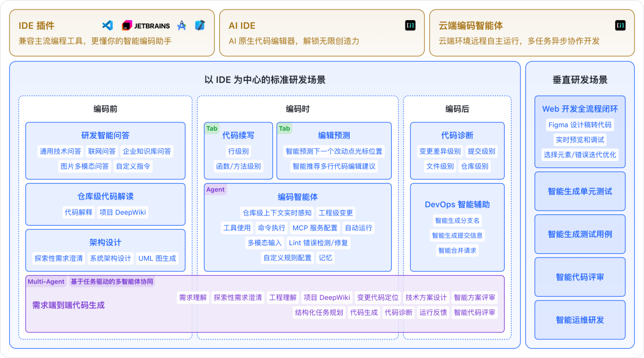This screenshot has width=644, height=358.
Task: Open the Android Studio compass icon
Action: click(181, 25)
